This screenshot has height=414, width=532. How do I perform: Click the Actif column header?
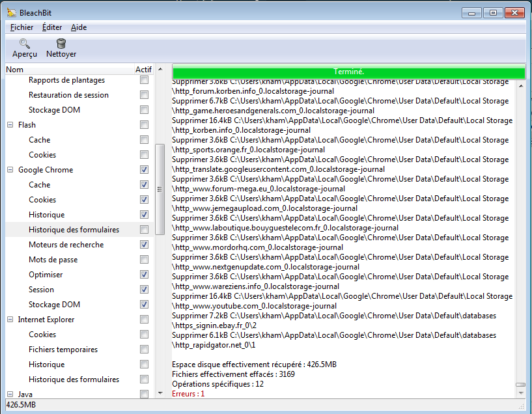143,70
